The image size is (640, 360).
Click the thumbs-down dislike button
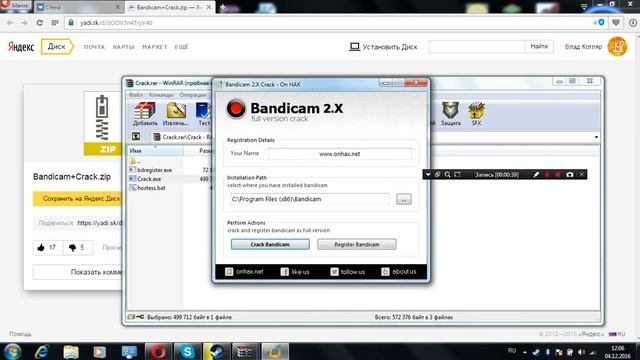tap(78, 247)
